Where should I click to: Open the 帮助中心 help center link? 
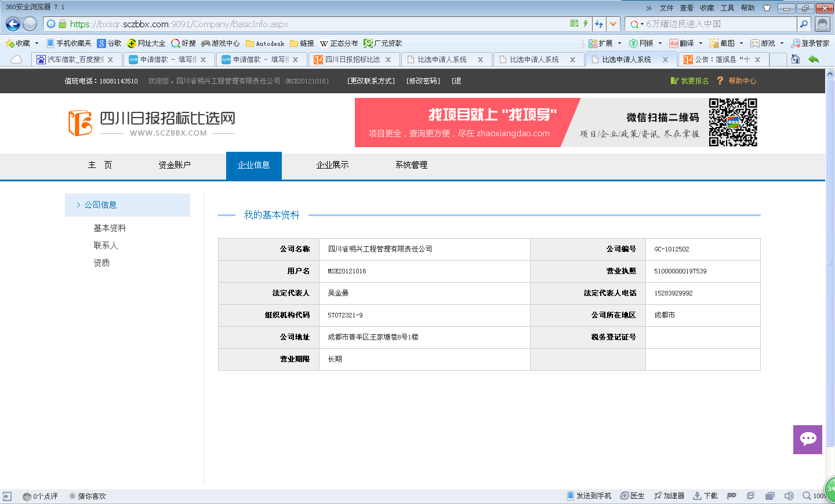[742, 81]
